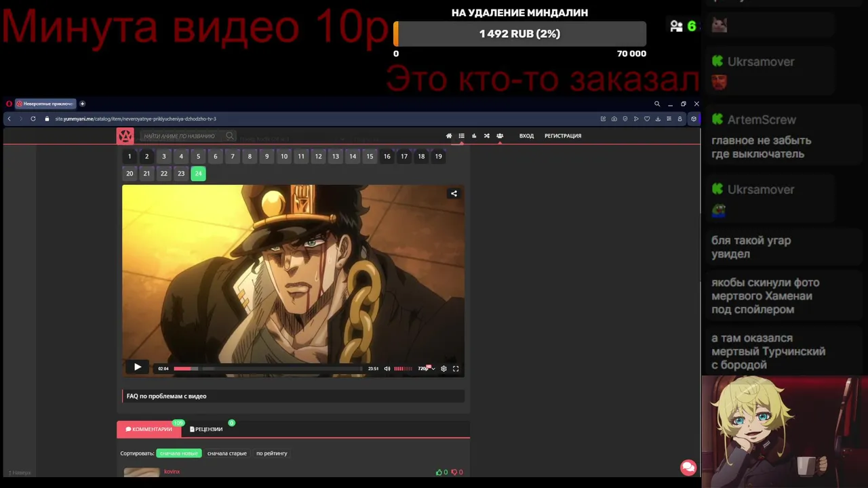Select episode 16
The height and width of the screenshot is (488, 868).
pos(387,157)
